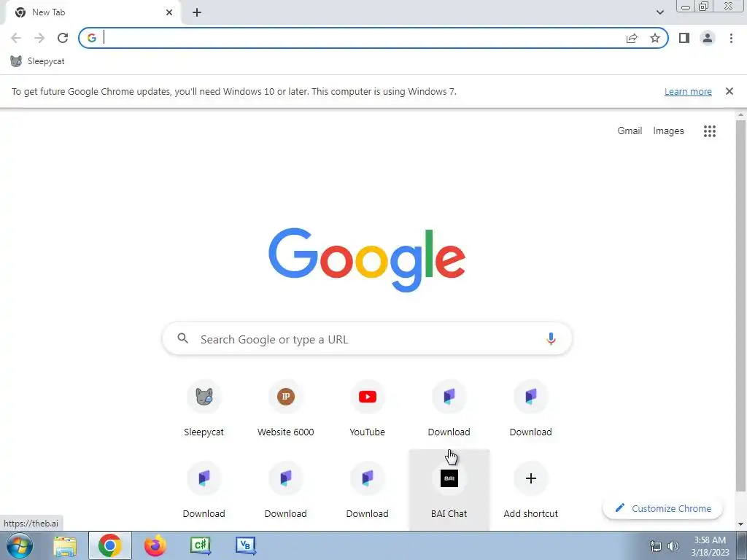
Task: Open the Gmail link
Action: (630, 131)
